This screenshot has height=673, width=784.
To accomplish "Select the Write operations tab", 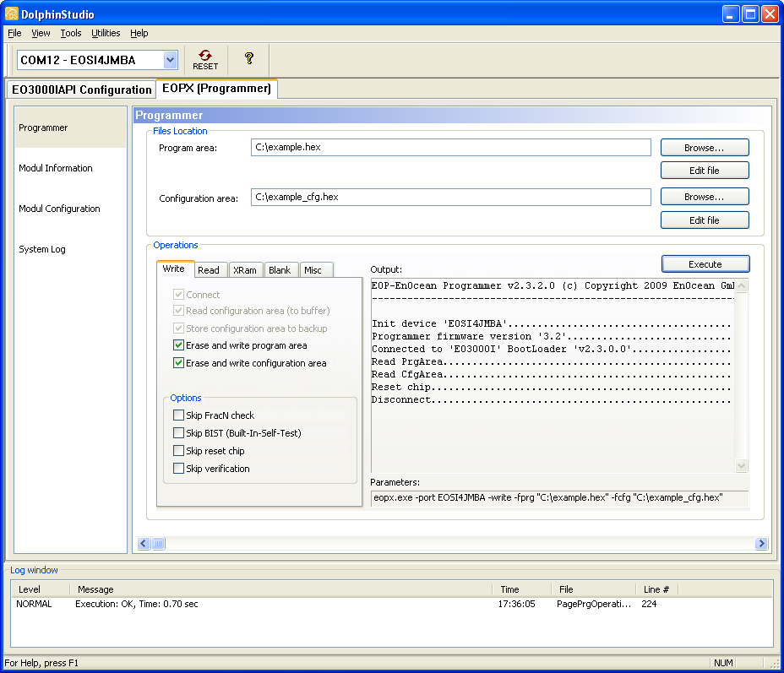I will (x=175, y=269).
